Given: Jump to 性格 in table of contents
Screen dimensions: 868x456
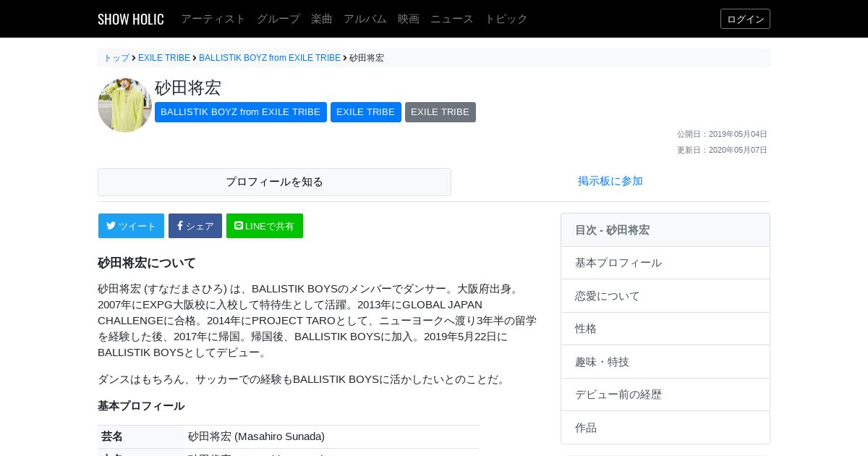Looking at the screenshot, I should [x=665, y=329].
